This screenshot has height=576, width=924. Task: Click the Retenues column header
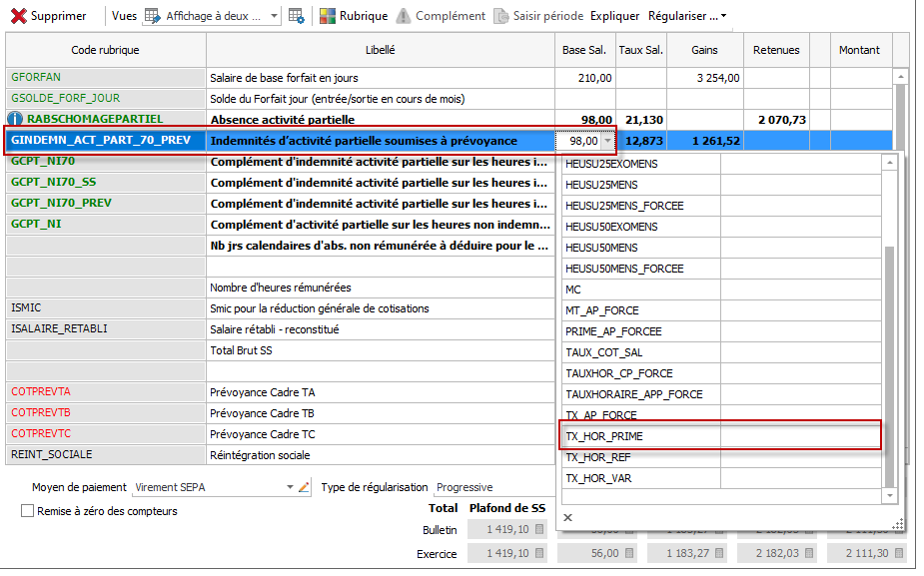pyautogui.click(x=777, y=50)
